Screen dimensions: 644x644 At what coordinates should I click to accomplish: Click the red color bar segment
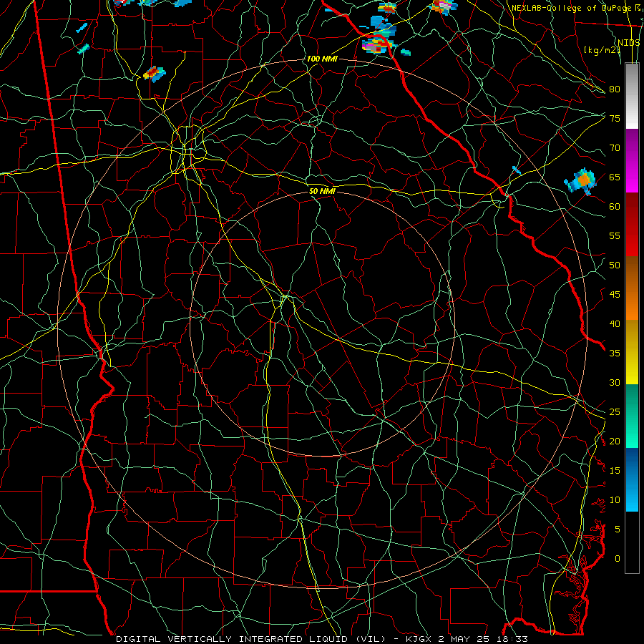[632, 225]
